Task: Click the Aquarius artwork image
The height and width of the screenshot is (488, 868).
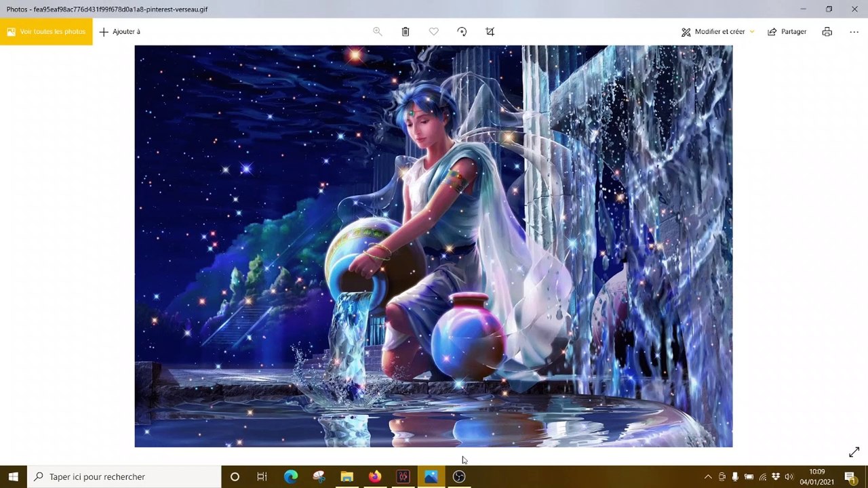Action: pyautogui.click(x=433, y=246)
